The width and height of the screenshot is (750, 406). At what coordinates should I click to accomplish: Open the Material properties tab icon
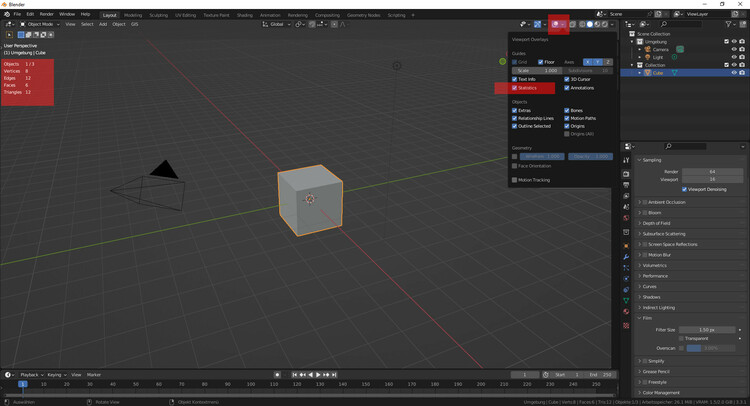coord(626,311)
